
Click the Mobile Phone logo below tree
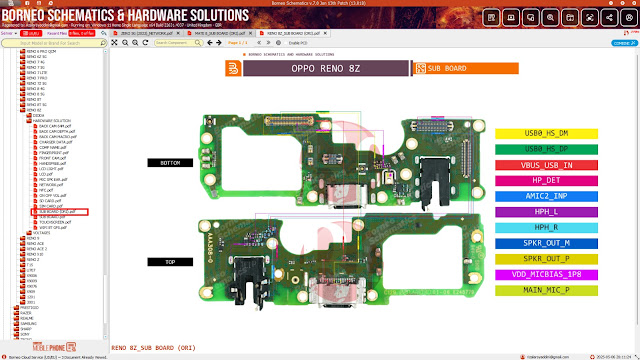pos(54,347)
